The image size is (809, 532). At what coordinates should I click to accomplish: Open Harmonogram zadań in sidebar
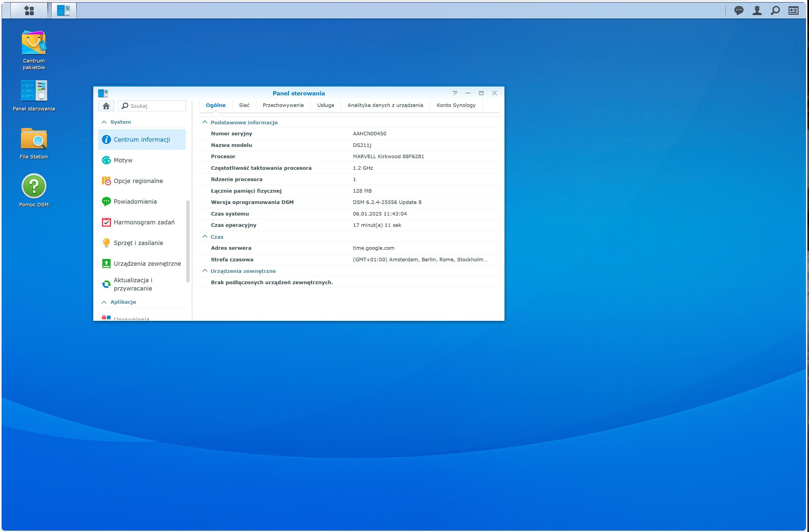click(x=142, y=222)
